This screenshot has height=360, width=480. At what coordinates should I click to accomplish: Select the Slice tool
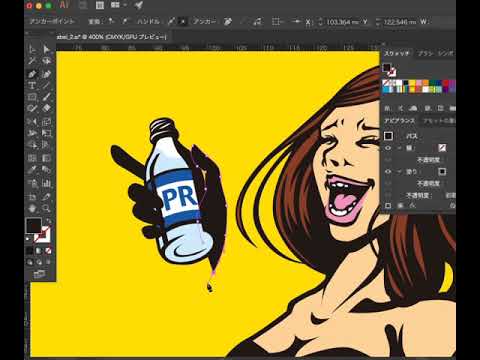click(46, 196)
